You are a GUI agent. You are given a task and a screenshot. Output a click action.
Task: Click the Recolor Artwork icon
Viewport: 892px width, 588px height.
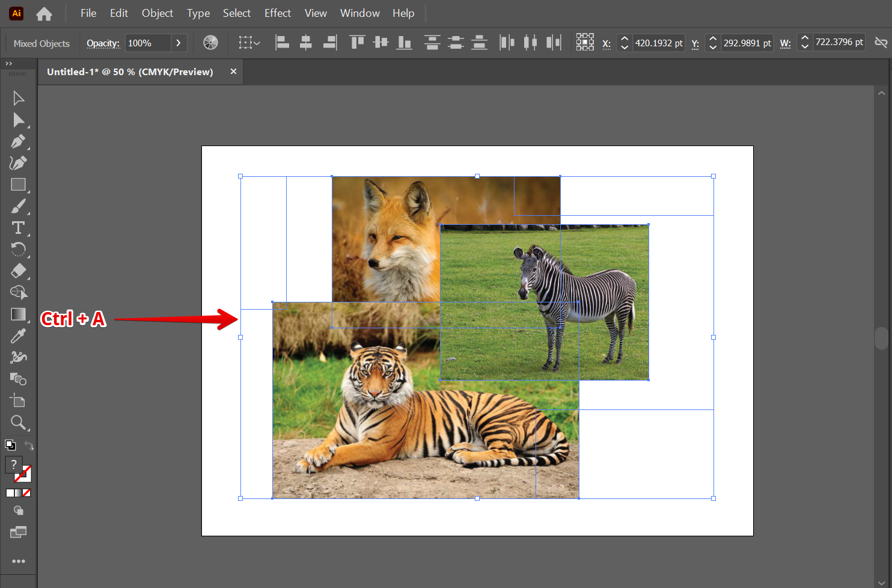(x=210, y=43)
